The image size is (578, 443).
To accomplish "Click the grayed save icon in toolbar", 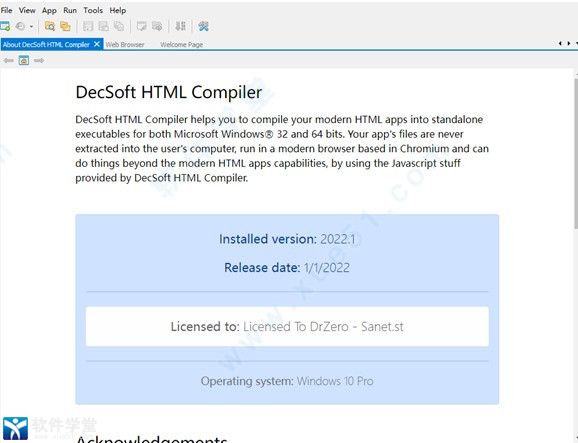I will pyautogui.click(x=88, y=26).
